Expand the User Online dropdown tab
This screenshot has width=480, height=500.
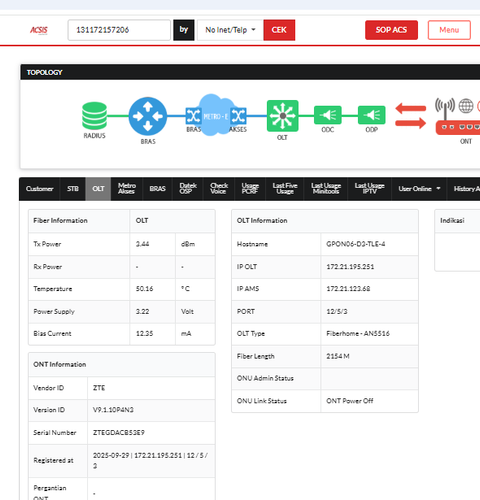point(419,189)
